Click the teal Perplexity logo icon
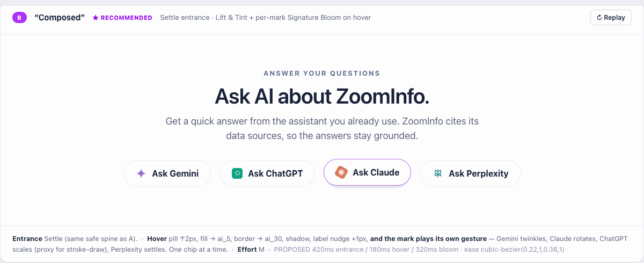The image size is (644, 263). pyautogui.click(x=438, y=173)
